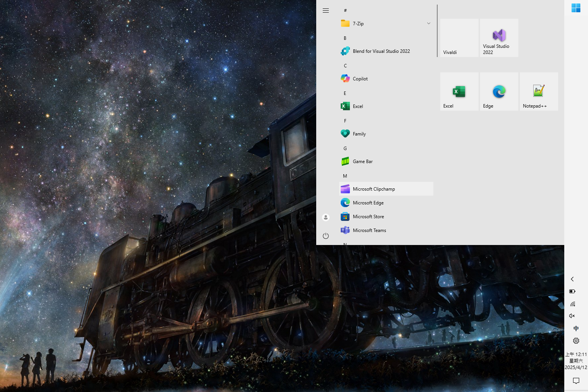Open the Visual Studio 2022 pinned tile
Screen dimensions: 588x392
[x=499, y=38]
